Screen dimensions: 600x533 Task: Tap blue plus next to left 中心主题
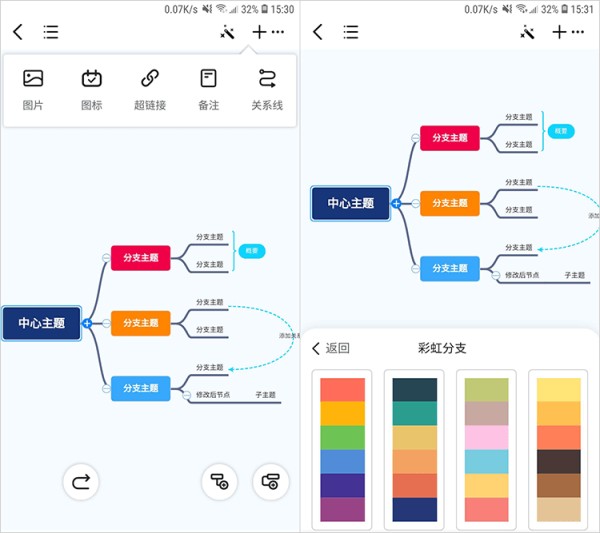[87, 323]
